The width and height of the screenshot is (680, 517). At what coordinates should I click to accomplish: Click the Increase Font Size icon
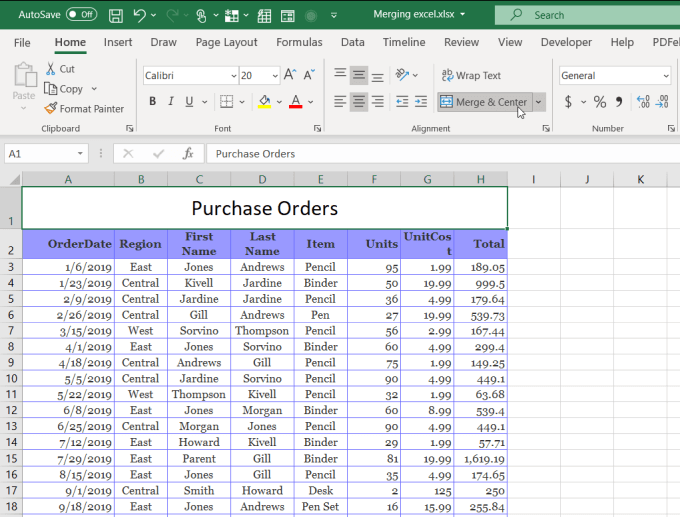pyautogui.click(x=290, y=76)
